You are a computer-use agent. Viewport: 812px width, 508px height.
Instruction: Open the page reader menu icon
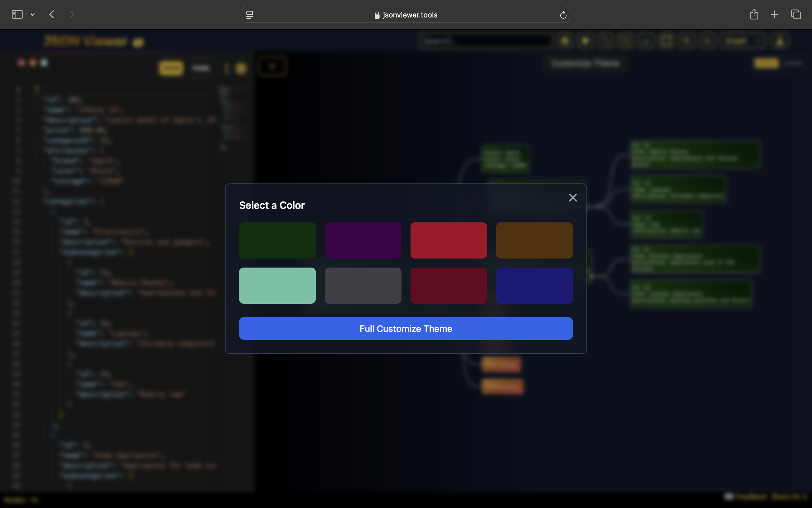(250, 15)
